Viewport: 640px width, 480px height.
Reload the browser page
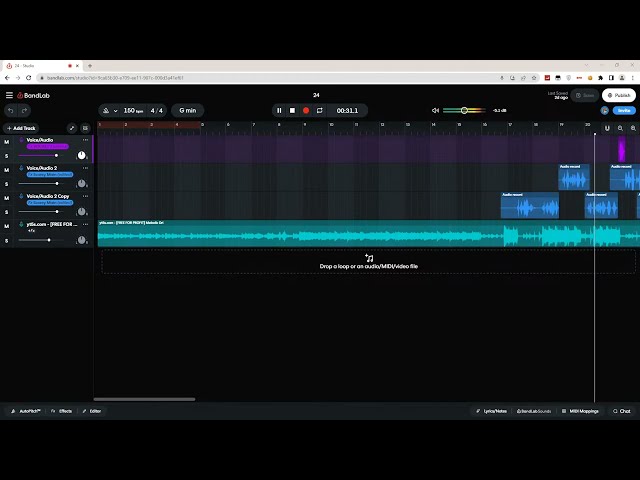(x=29, y=78)
